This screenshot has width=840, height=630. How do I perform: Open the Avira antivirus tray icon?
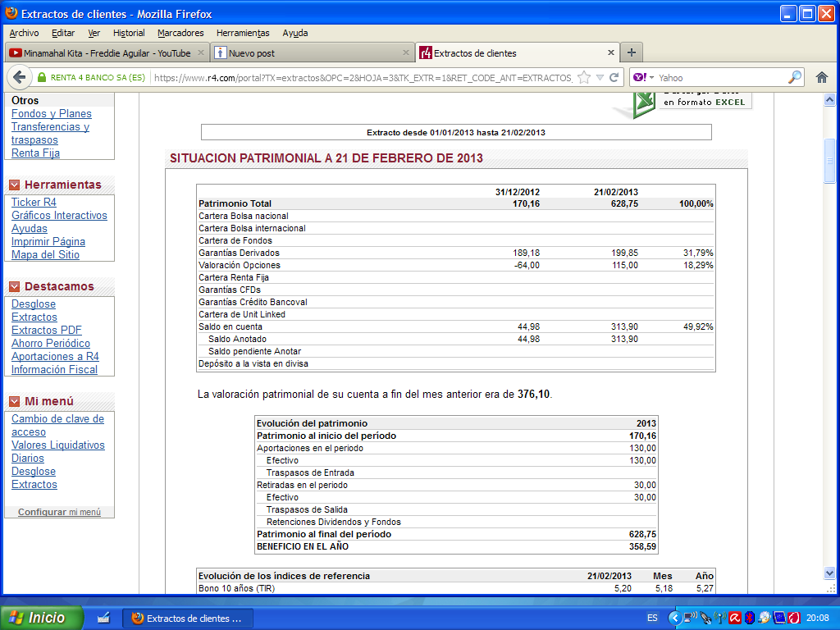click(x=736, y=618)
